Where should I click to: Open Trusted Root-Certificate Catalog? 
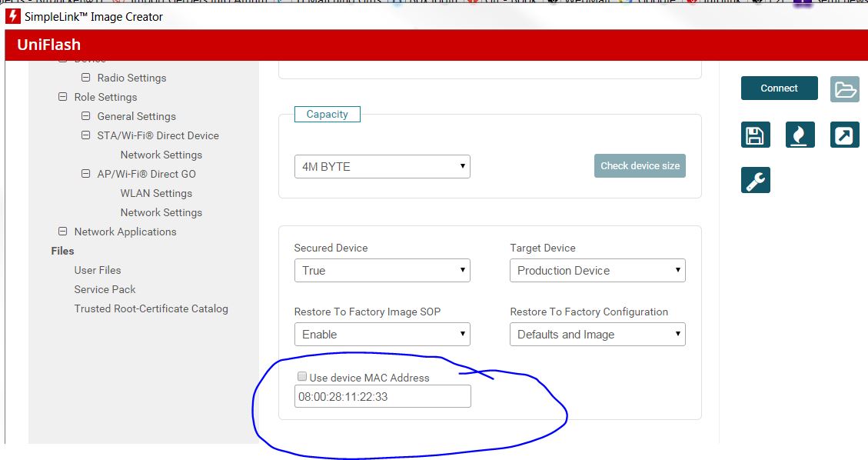pos(151,309)
